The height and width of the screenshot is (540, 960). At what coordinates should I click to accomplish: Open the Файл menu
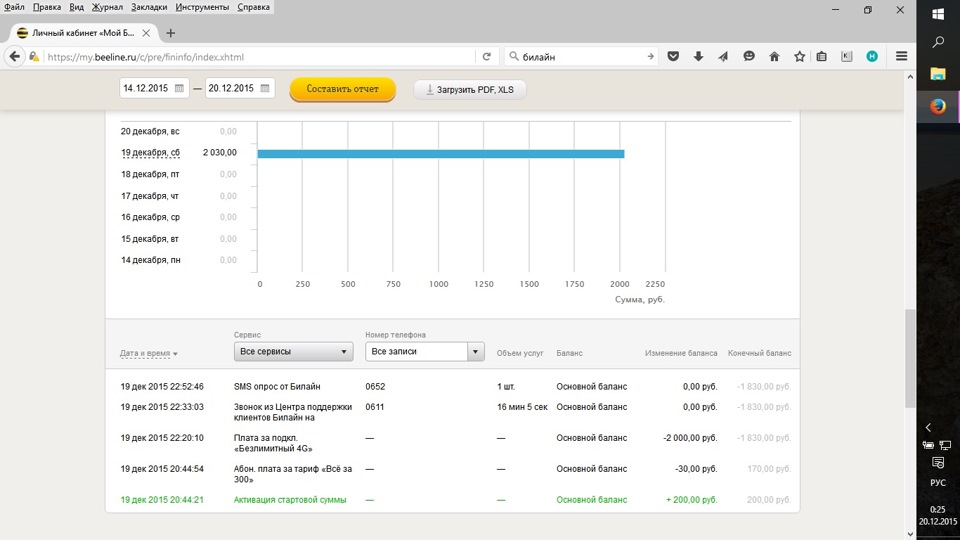coord(14,7)
